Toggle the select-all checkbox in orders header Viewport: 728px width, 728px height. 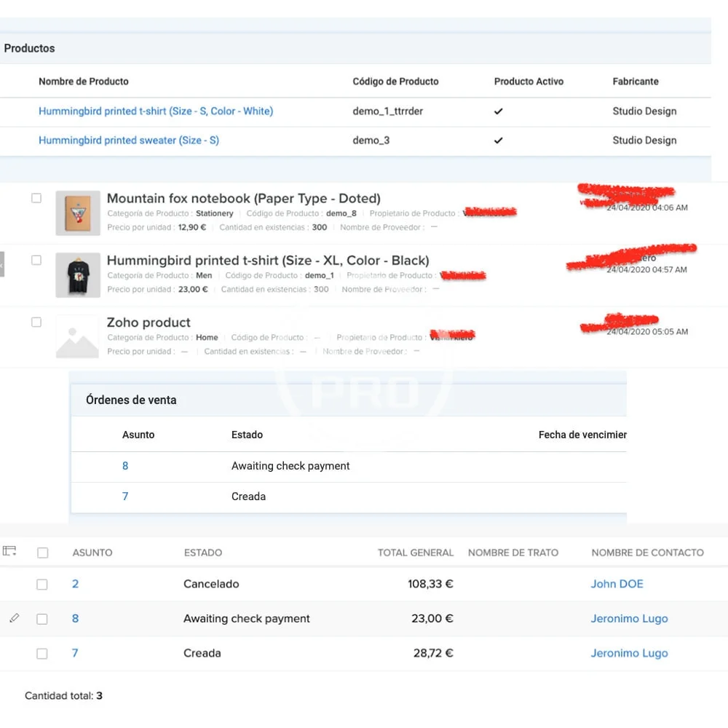click(42, 553)
